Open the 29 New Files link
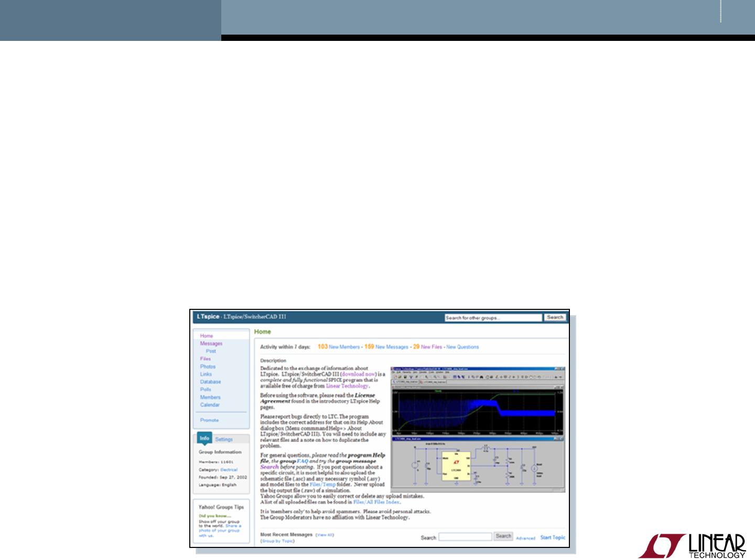755x560 pixels. click(x=428, y=347)
